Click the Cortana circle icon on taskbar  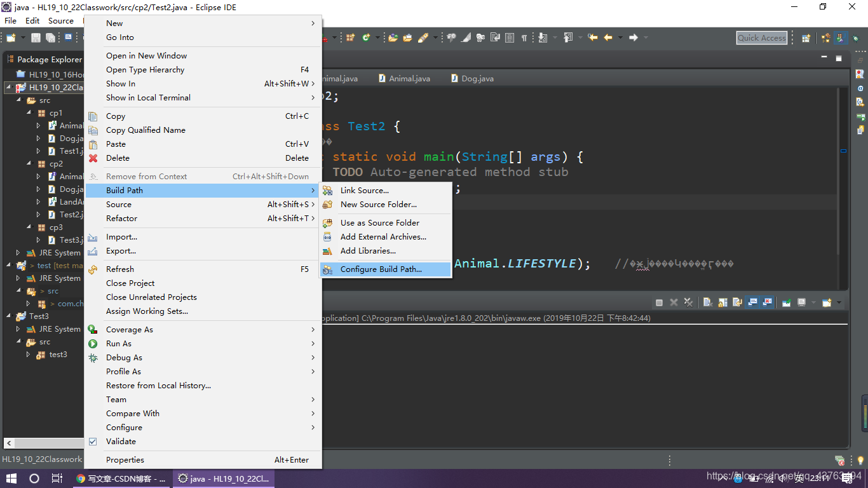[x=34, y=478]
